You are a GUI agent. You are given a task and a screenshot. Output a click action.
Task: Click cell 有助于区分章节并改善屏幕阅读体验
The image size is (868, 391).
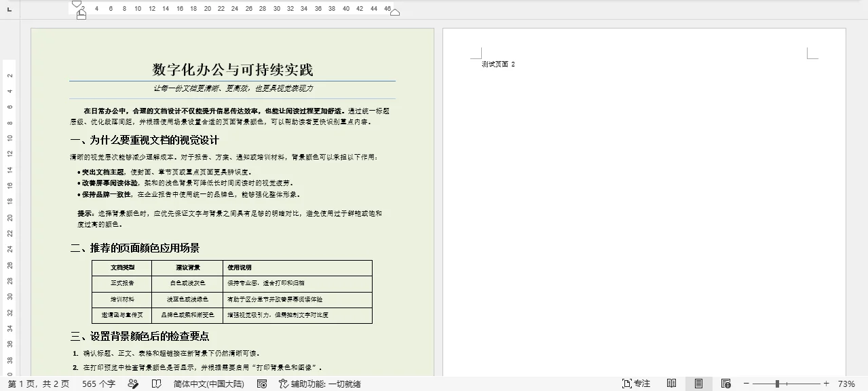(x=275, y=299)
